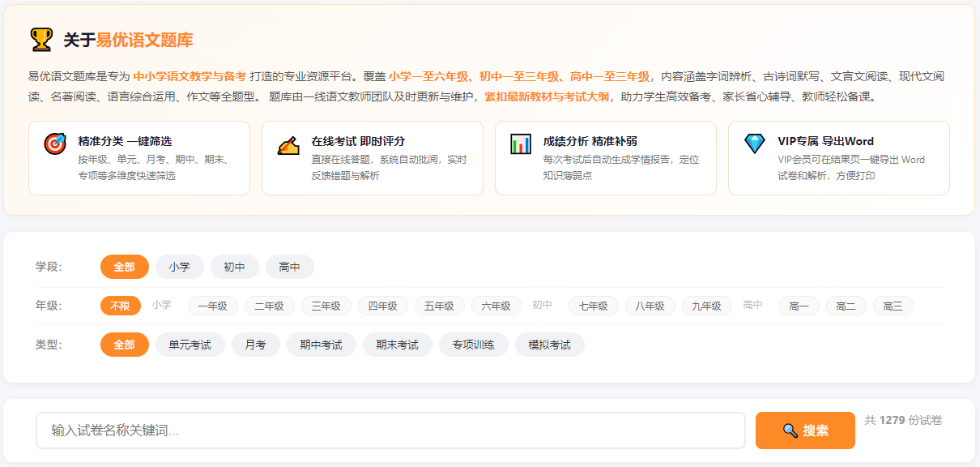
Task: Click the trophy icon beside 关于易优语文题库
Action: [x=40, y=40]
